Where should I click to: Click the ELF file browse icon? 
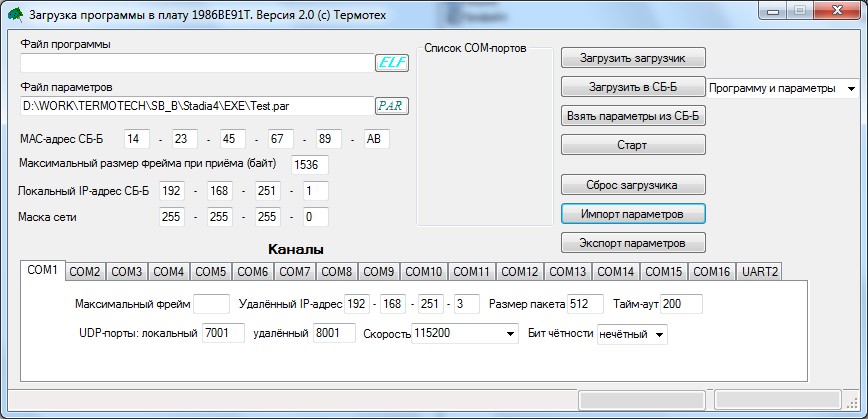(392, 63)
